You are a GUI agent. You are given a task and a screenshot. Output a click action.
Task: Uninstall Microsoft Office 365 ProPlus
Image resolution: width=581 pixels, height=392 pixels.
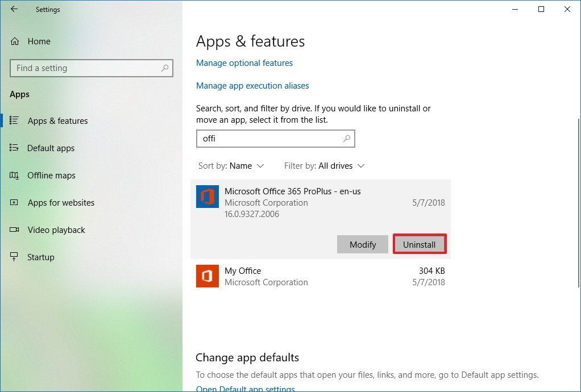coord(420,244)
